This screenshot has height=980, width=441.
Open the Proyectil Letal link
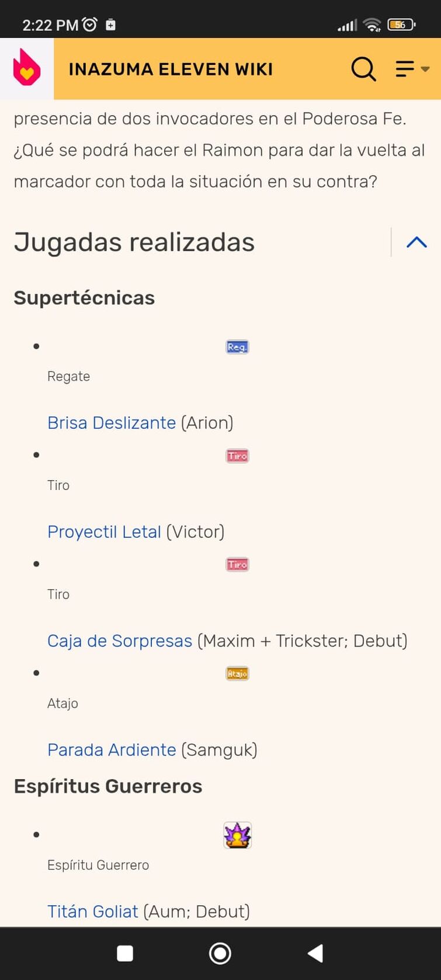(x=104, y=531)
